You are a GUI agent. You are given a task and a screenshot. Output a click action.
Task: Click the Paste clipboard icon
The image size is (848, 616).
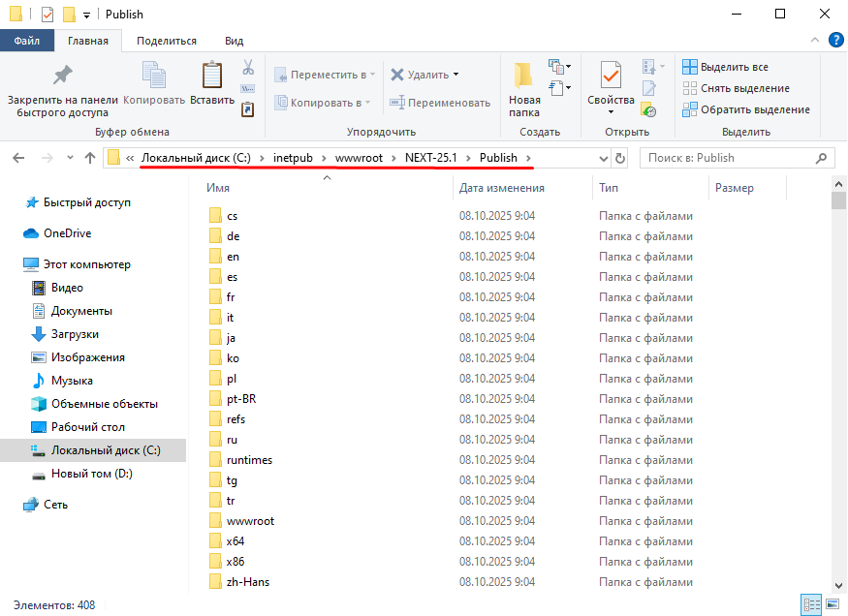pos(211,76)
